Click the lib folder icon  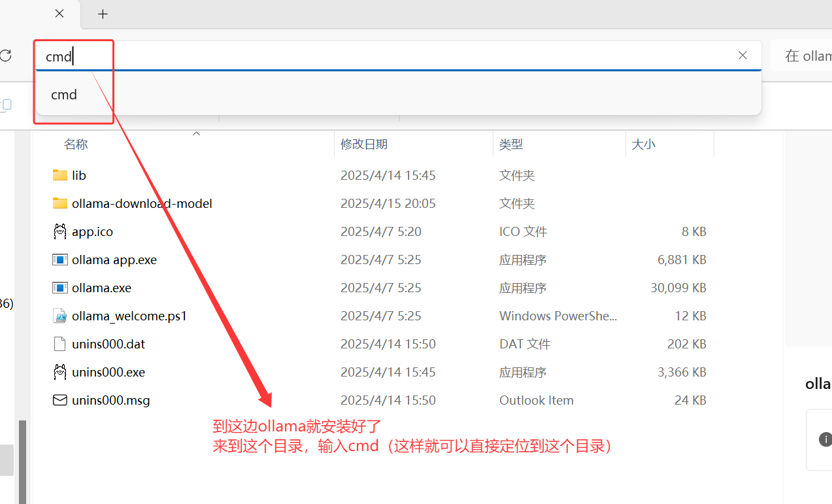(60, 175)
